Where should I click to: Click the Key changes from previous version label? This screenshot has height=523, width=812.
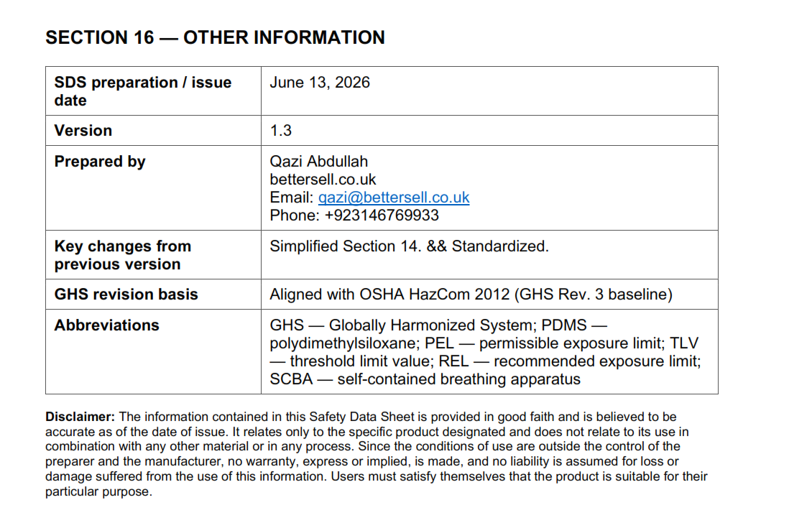pyautogui.click(x=123, y=255)
